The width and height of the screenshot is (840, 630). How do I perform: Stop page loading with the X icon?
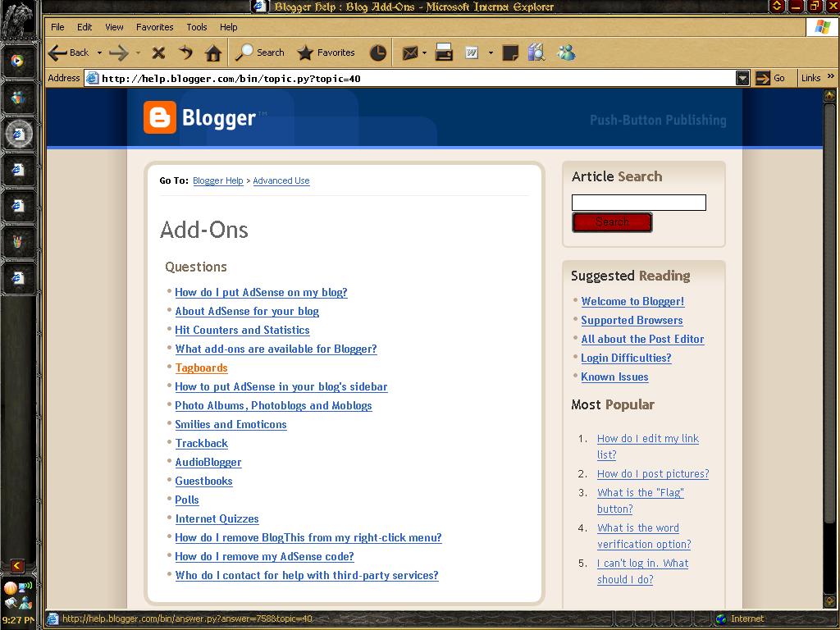[158, 52]
